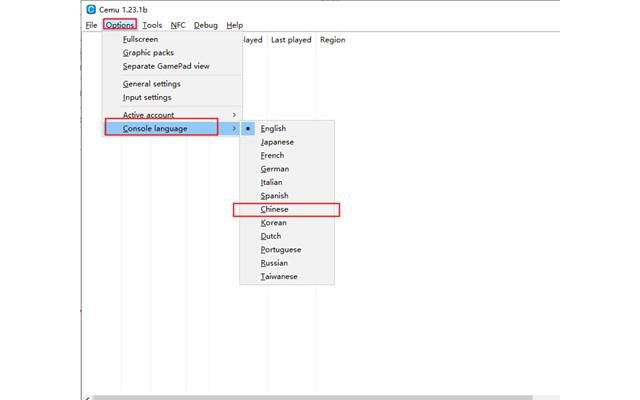Expand the Console language submenu
The height and width of the screenshot is (400, 640).
(172, 129)
